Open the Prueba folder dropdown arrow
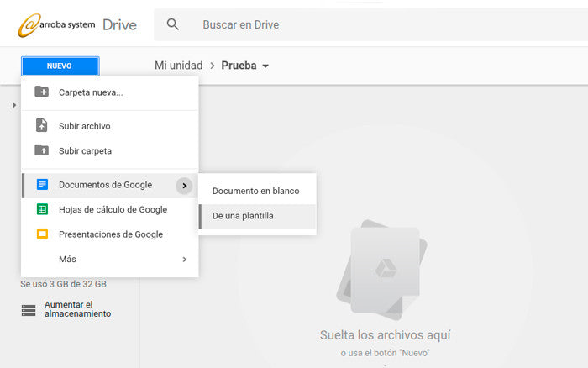This screenshot has height=368, width=588. [265, 66]
